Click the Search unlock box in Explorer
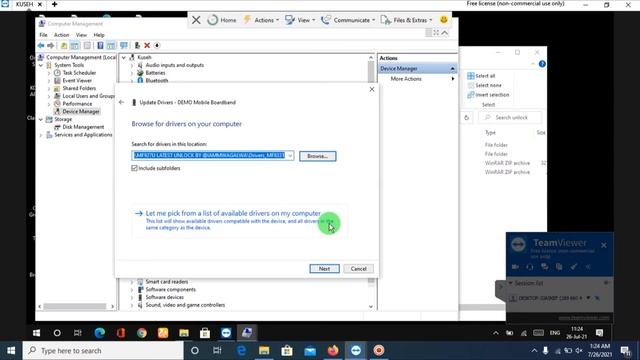 click(x=510, y=118)
